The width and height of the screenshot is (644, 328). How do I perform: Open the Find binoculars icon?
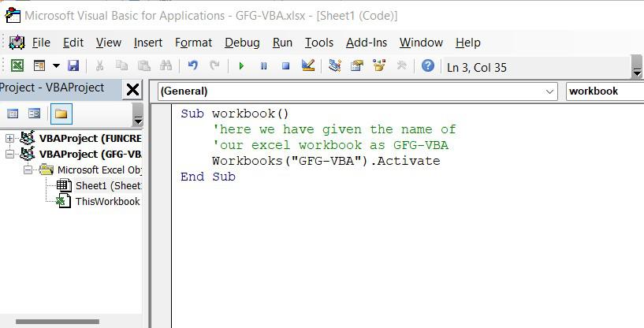[x=166, y=66]
